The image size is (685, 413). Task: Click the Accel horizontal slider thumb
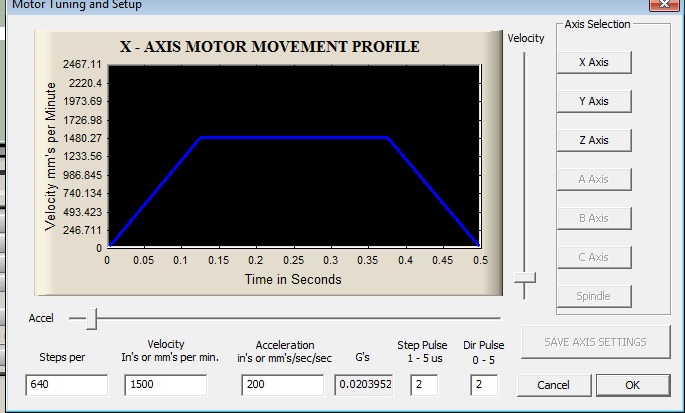(x=91, y=319)
